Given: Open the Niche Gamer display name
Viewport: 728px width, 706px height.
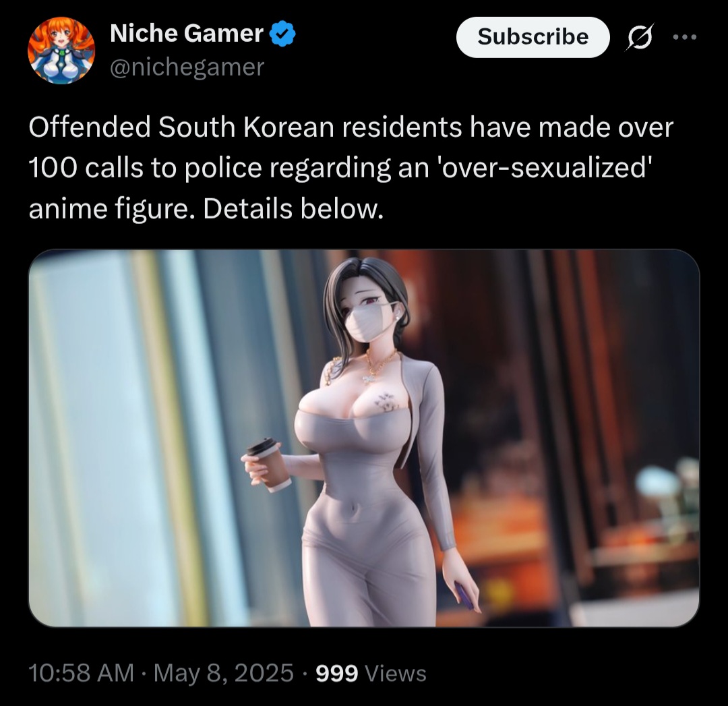Looking at the screenshot, I should (x=187, y=34).
